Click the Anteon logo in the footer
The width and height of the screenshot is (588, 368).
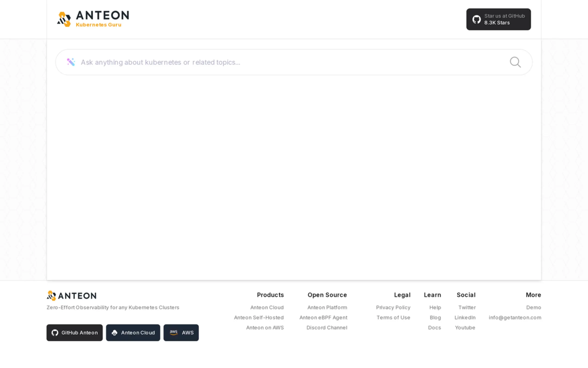point(72,295)
